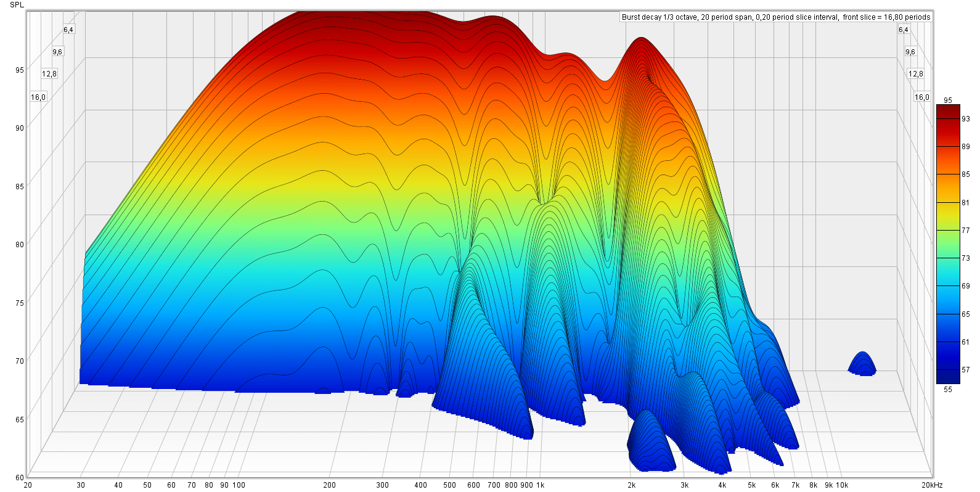Click the 40 Hz frequency axis label
Viewport: 980px width, 492px height.
point(118,485)
